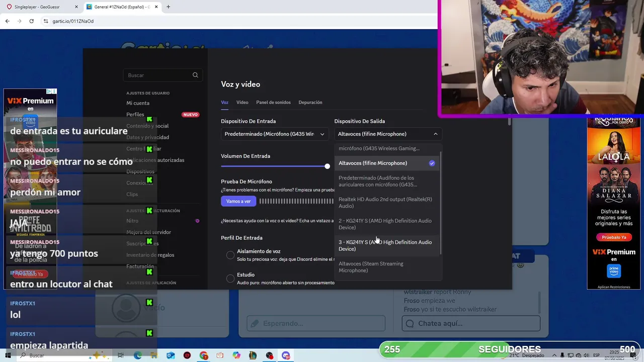Click the chat bubble icon in Chatea aquí
Viewport: 644px width, 362px height.
tap(410, 323)
